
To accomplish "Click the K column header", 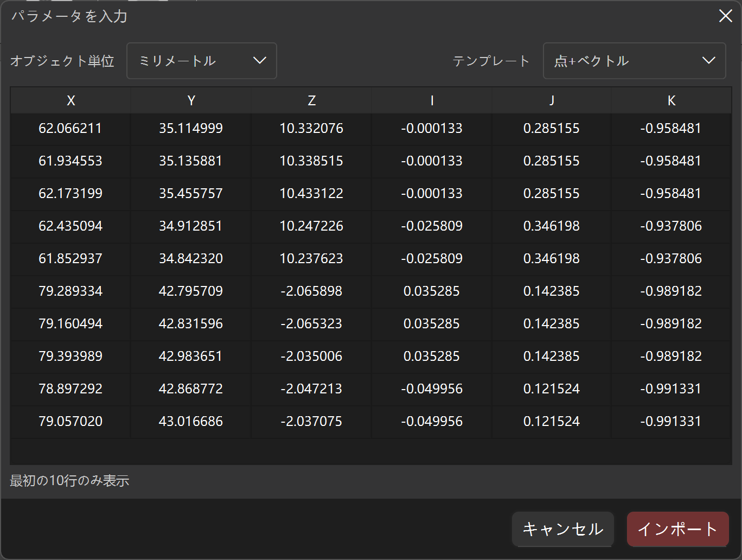I will pyautogui.click(x=671, y=100).
